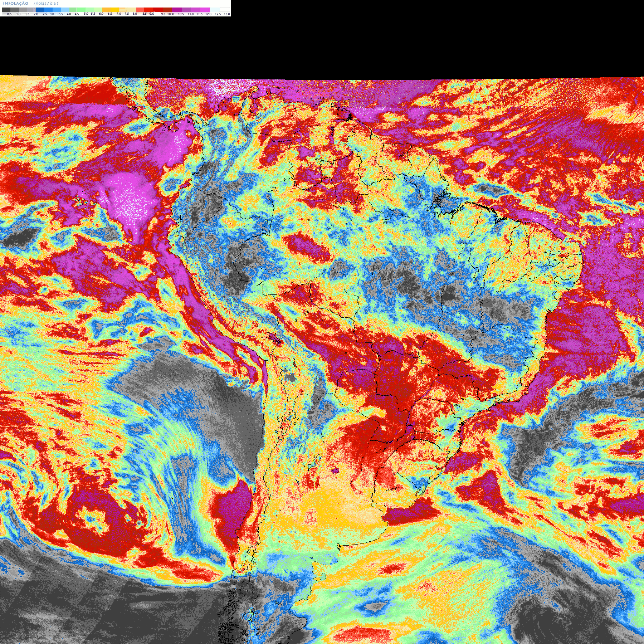Screen dimensions: 644x644
Task: Click the '11.0' legend value
Action: coord(191,14)
